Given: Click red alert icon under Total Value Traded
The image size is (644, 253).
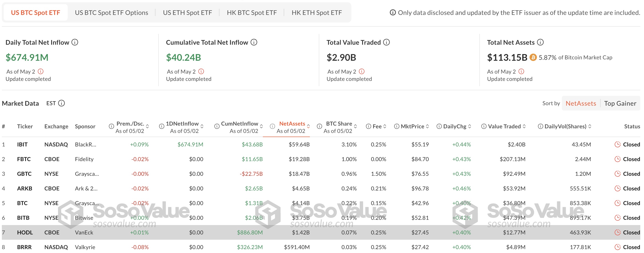Looking at the screenshot, I should pyautogui.click(x=361, y=71).
